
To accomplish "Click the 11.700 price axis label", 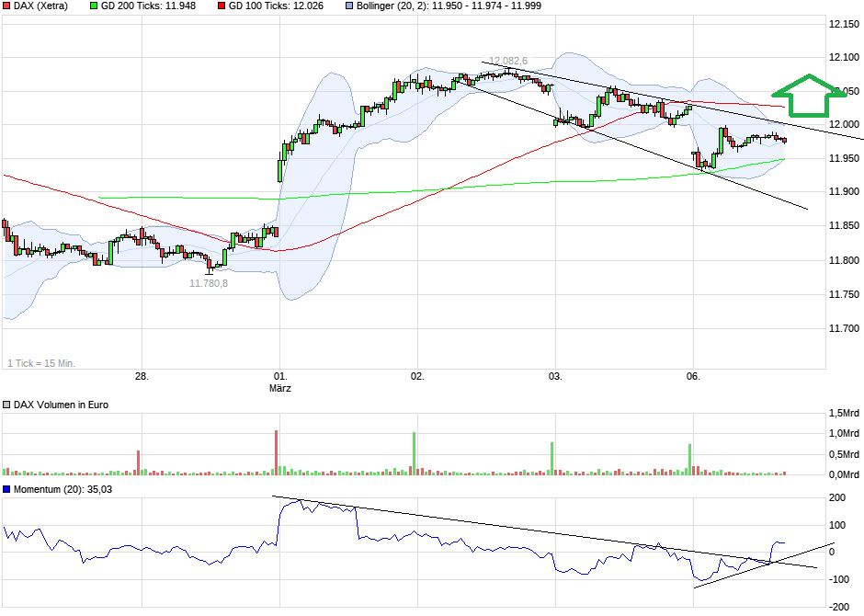I will (844, 328).
